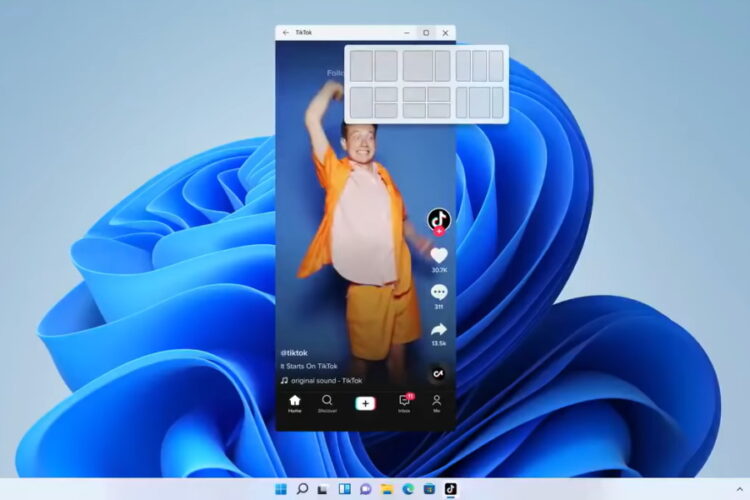750x500 pixels.
Task: Open Microsoft Store from the taskbar
Action: point(430,489)
